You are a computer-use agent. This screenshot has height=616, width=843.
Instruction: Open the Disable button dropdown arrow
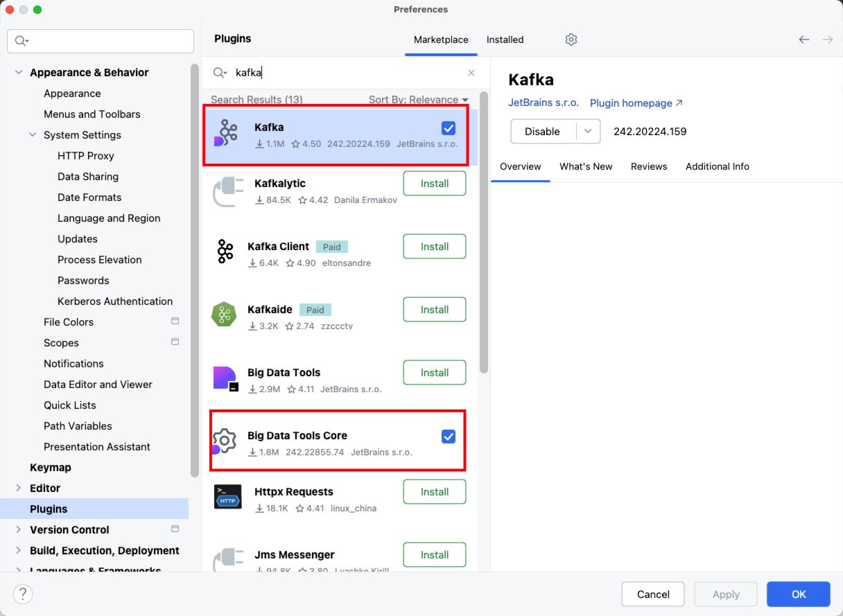pos(588,131)
